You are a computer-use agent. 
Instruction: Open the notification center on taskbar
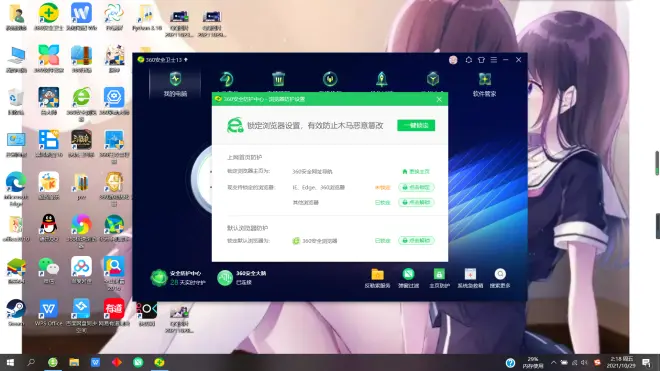tap(647, 363)
